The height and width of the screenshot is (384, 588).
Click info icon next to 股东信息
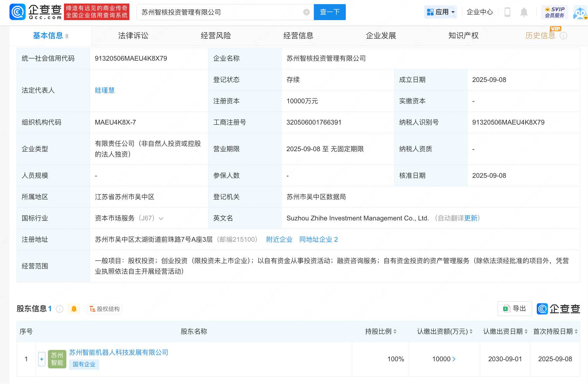60,309
